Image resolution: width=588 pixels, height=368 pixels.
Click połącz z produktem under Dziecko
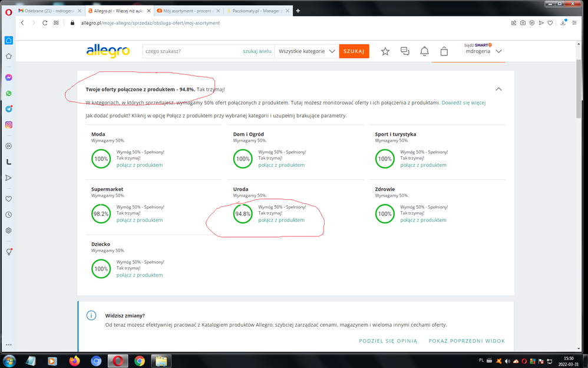[140, 275]
